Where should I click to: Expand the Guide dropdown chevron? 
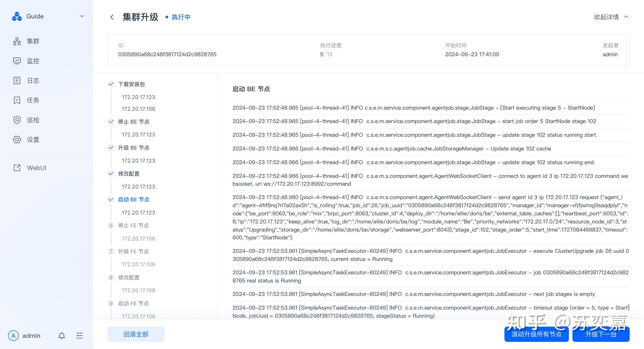tap(82, 16)
